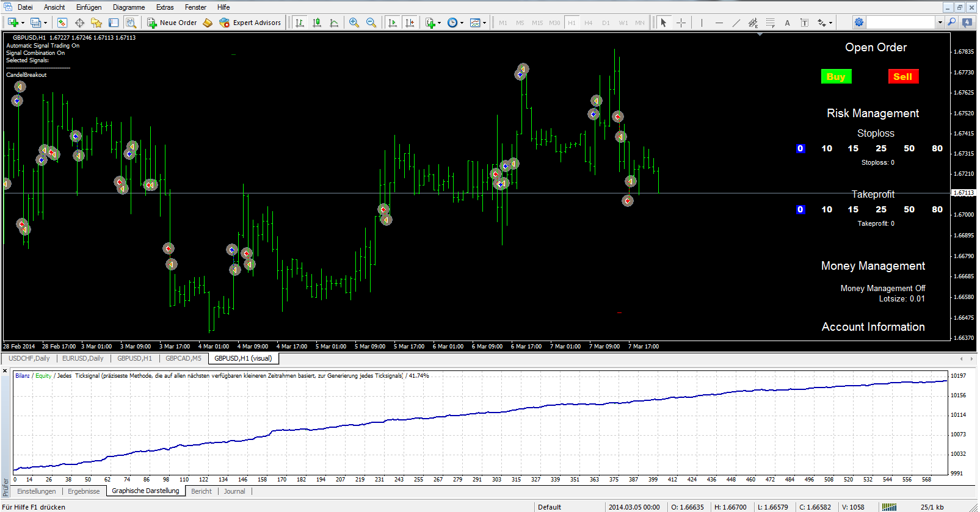Open the blue gear settings icon
The width and height of the screenshot is (980, 512).
coord(859,23)
